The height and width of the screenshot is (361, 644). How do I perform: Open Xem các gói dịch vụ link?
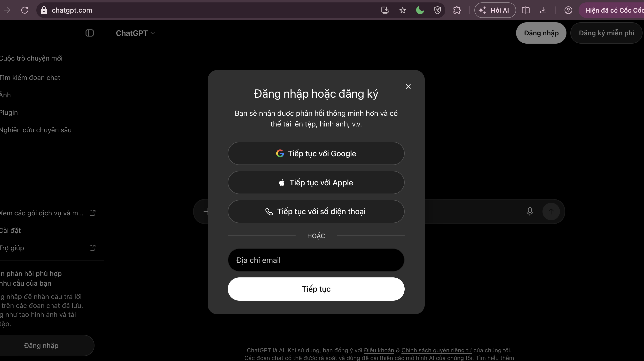pyautogui.click(x=47, y=213)
